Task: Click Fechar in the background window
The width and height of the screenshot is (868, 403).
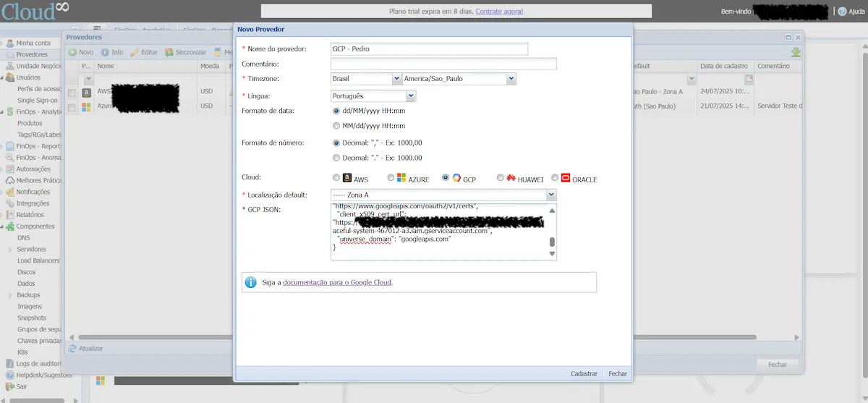Action: coord(778,365)
